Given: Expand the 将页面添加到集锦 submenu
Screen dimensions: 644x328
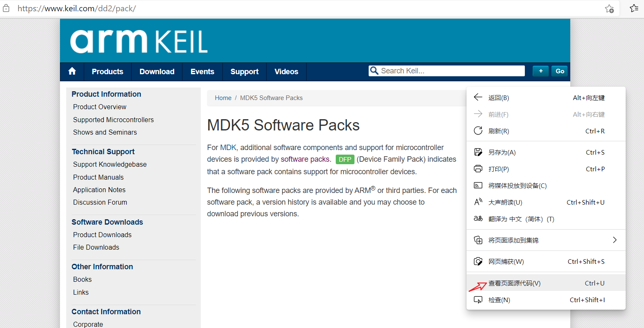Looking at the screenshot, I should 546,240.
